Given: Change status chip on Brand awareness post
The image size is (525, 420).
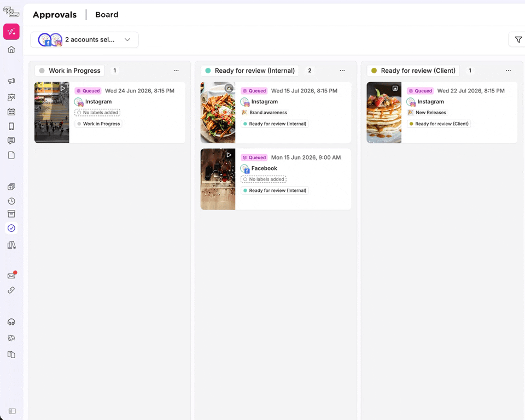Looking at the screenshot, I should (275, 124).
